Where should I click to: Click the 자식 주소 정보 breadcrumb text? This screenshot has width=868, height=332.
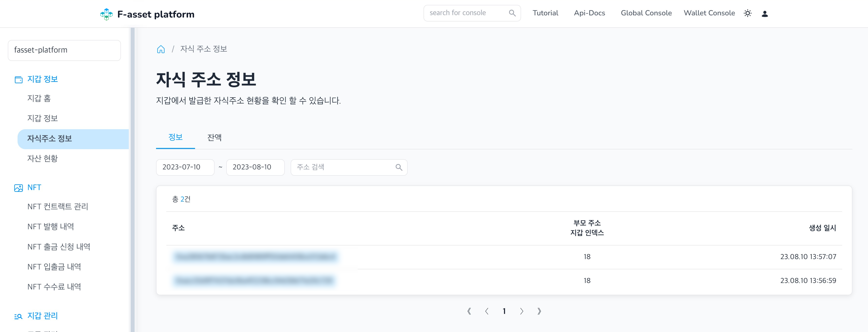click(204, 49)
